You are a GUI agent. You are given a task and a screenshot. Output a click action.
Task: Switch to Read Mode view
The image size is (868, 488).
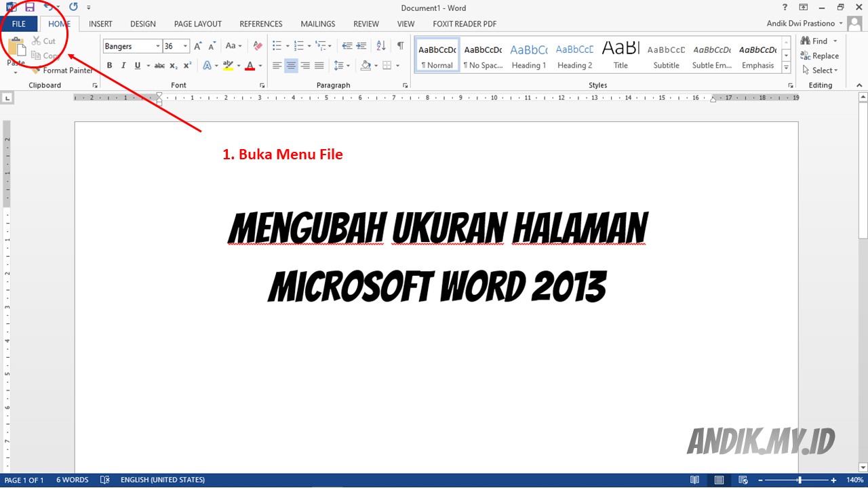pos(694,480)
